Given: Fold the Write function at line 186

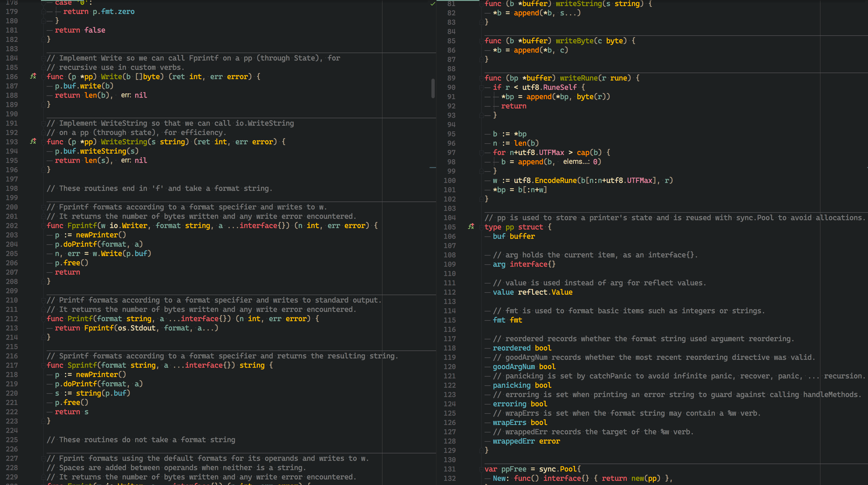Looking at the screenshot, I should [43, 77].
